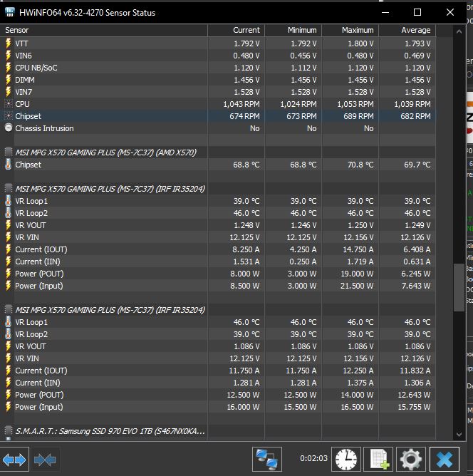Image resolution: width=473 pixels, height=476 pixels.
Task: Click the Maximum column header
Action: coord(350,30)
